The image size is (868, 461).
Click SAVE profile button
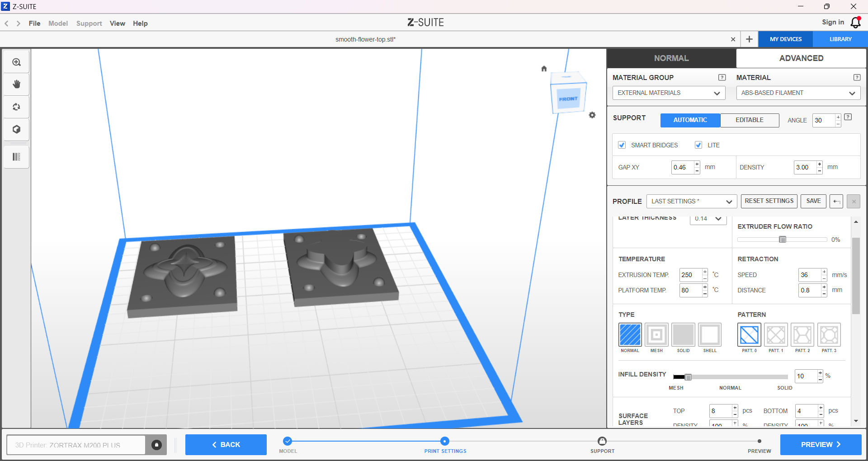[813, 201]
